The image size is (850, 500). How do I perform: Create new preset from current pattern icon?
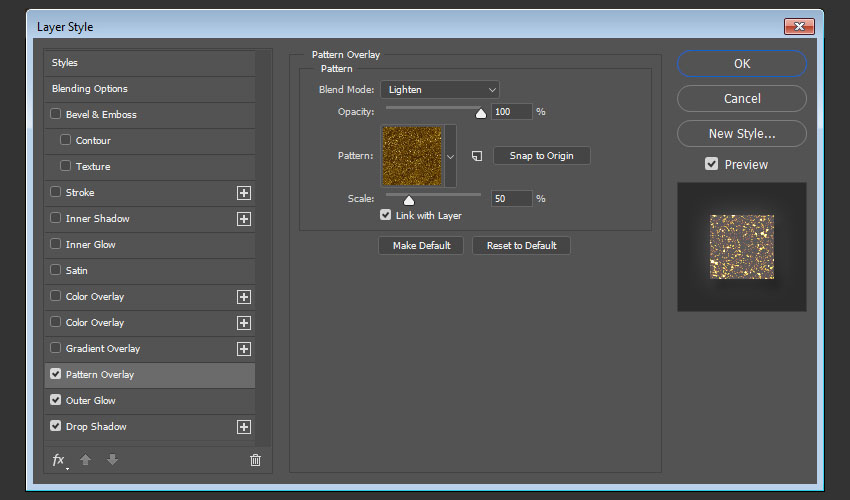(x=477, y=156)
